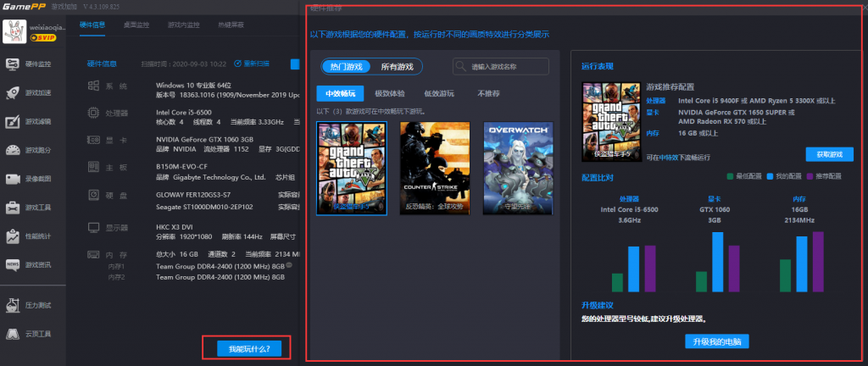Click the text 'GLOWAY FER120GS3-S7'

194,195
